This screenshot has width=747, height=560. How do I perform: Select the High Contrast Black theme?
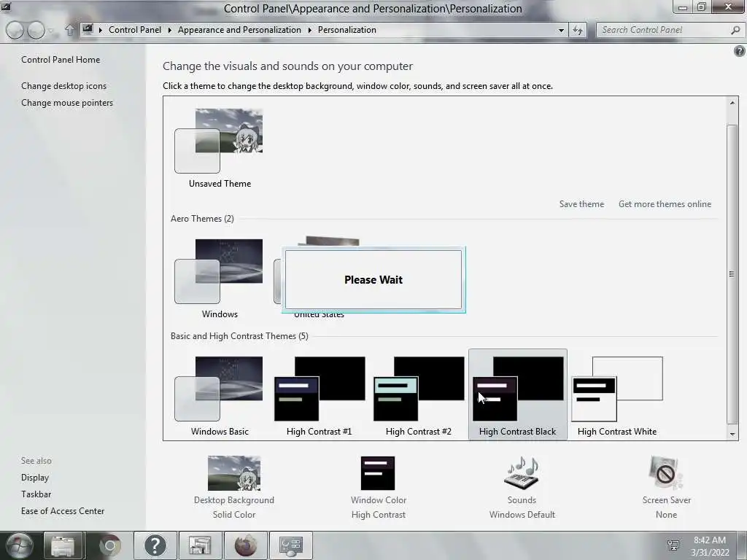(x=518, y=394)
